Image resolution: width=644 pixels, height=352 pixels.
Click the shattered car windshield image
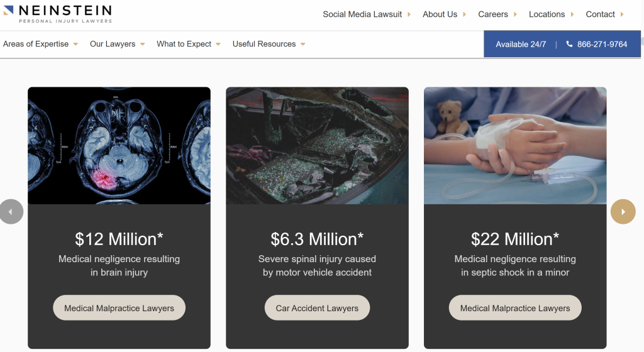[317, 145]
